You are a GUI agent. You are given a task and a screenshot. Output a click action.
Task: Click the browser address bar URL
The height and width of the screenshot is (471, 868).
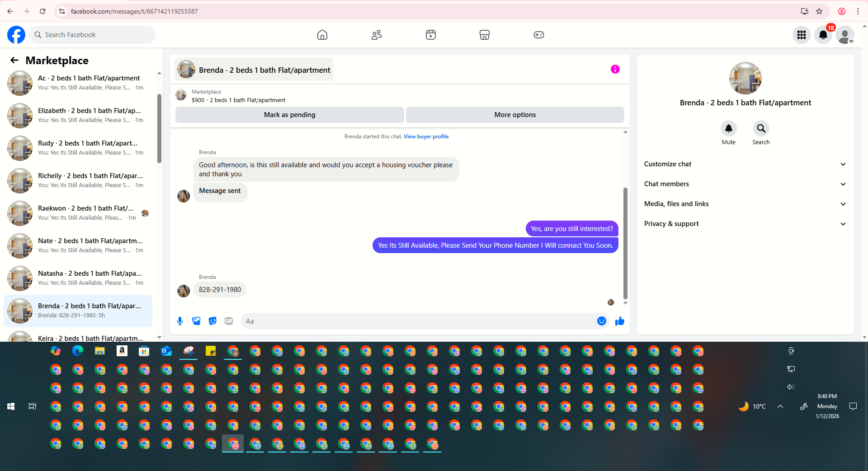134,11
